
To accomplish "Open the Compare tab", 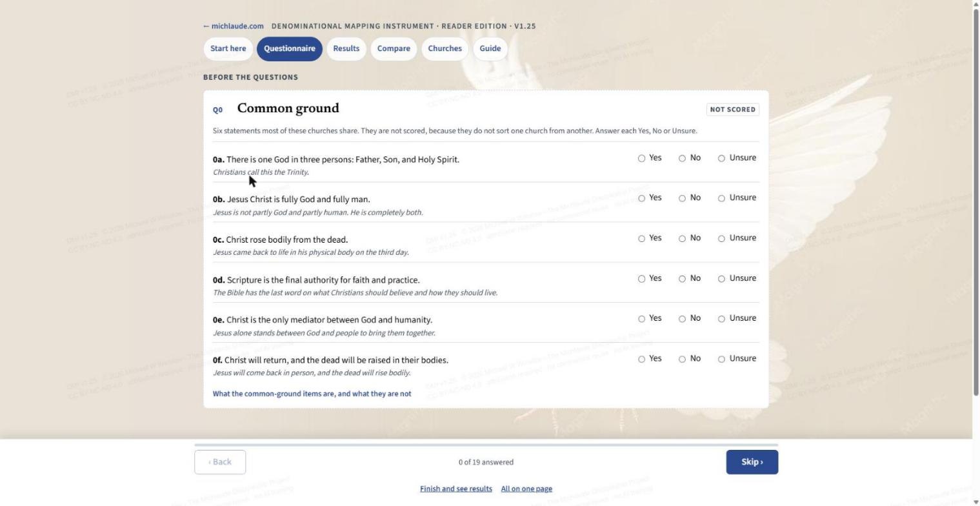I will (394, 48).
